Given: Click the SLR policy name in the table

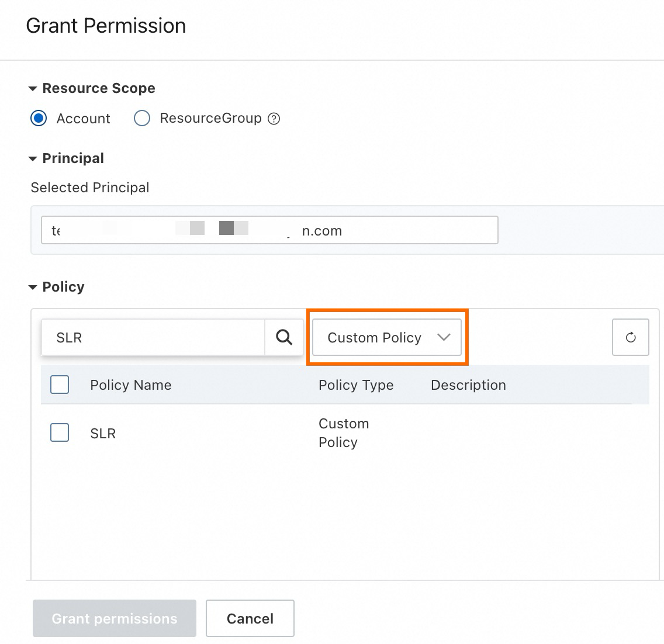Looking at the screenshot, I should pyautogui.click(x=103, y=434).
